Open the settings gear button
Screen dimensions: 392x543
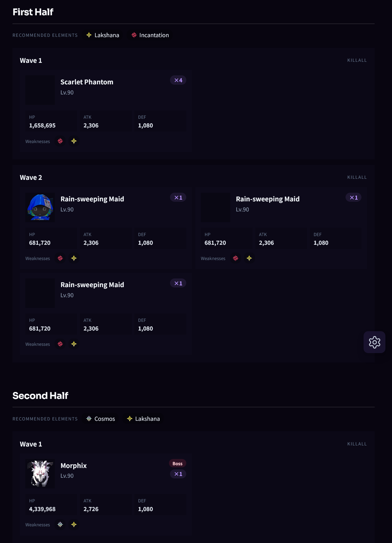click(374, 342)
